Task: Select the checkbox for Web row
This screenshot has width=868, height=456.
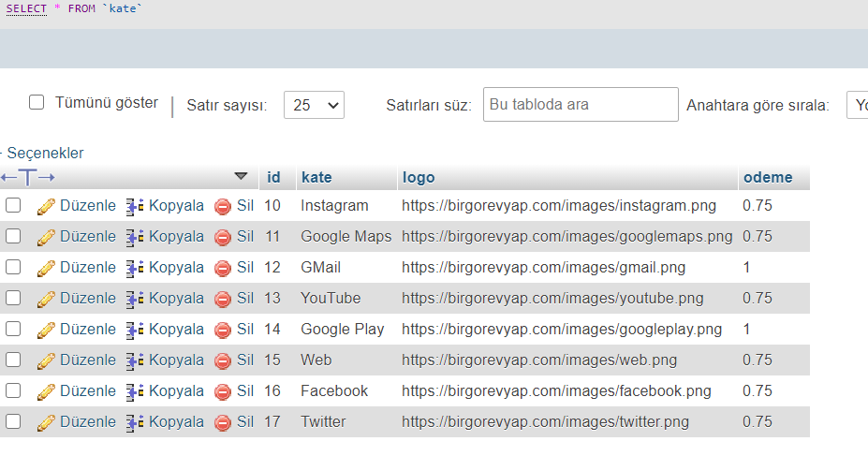Action: coord(13,360)
